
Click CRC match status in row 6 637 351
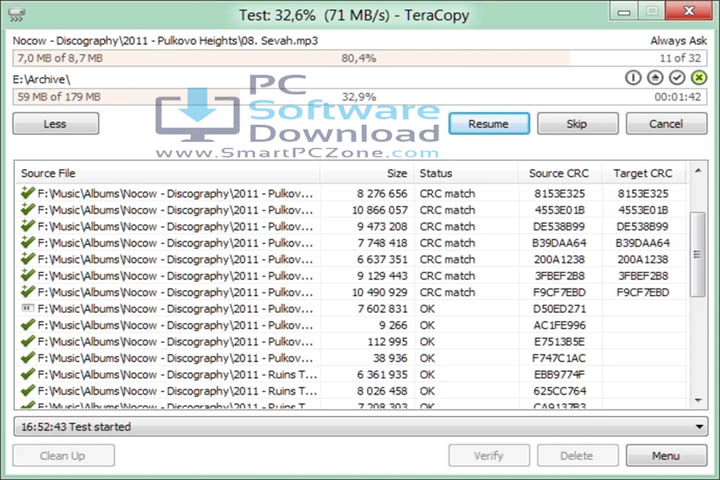tap(447, 259)
